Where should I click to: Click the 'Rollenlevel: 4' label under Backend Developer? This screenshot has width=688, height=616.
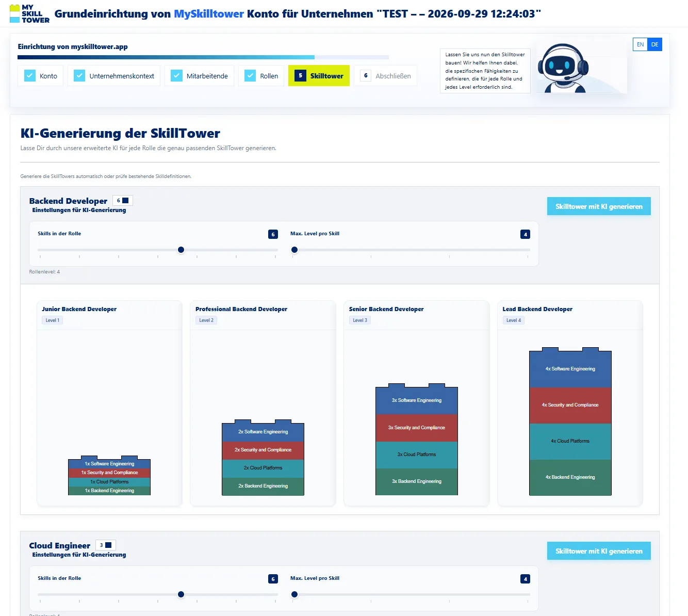(44, 272)
